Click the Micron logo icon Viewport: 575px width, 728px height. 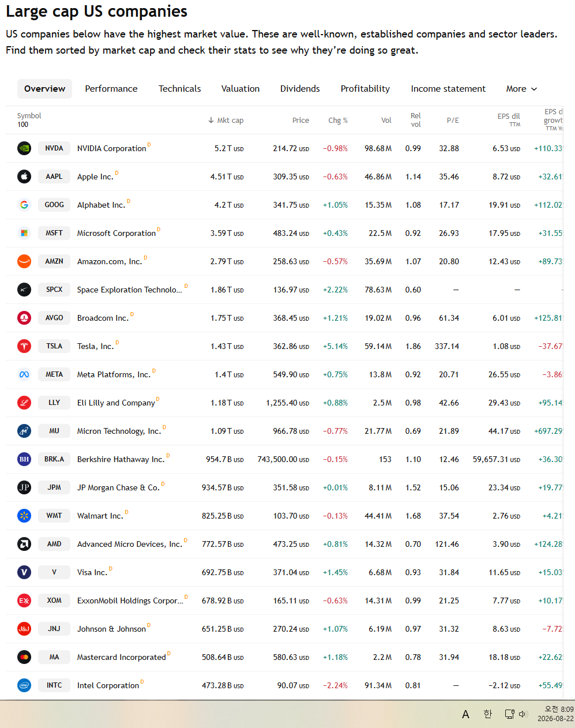pos(24,431)
